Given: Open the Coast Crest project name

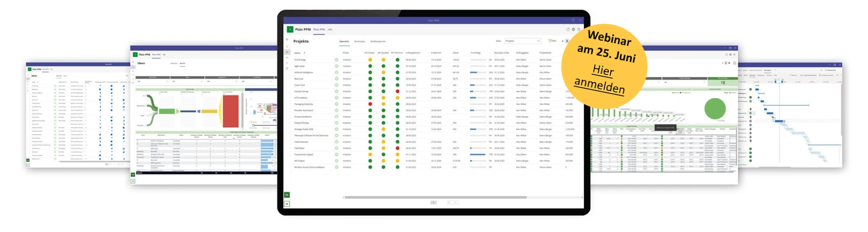Looking at the screenshot, I should 299,85.
